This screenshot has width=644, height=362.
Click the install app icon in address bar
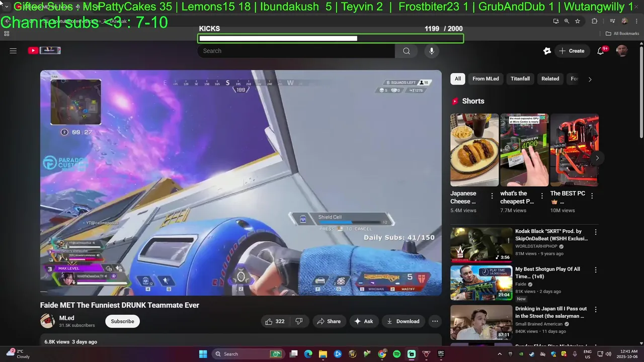tap(556, 21)
